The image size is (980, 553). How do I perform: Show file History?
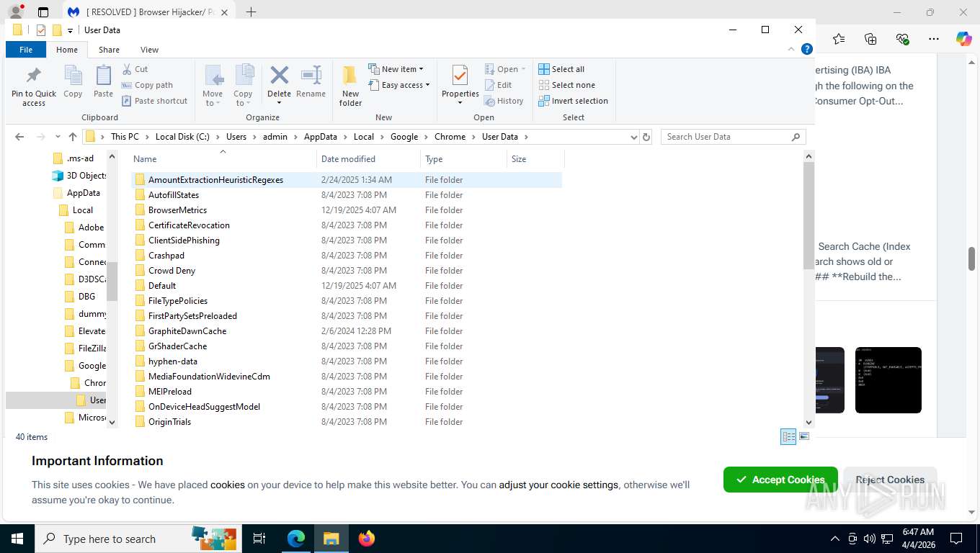click(x=504, y=101)
